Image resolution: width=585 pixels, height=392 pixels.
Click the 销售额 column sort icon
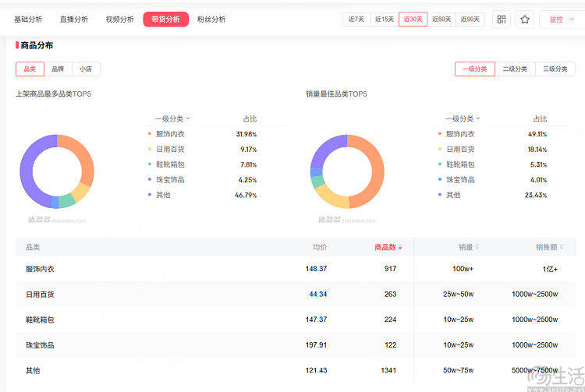(x=561, y=248)
